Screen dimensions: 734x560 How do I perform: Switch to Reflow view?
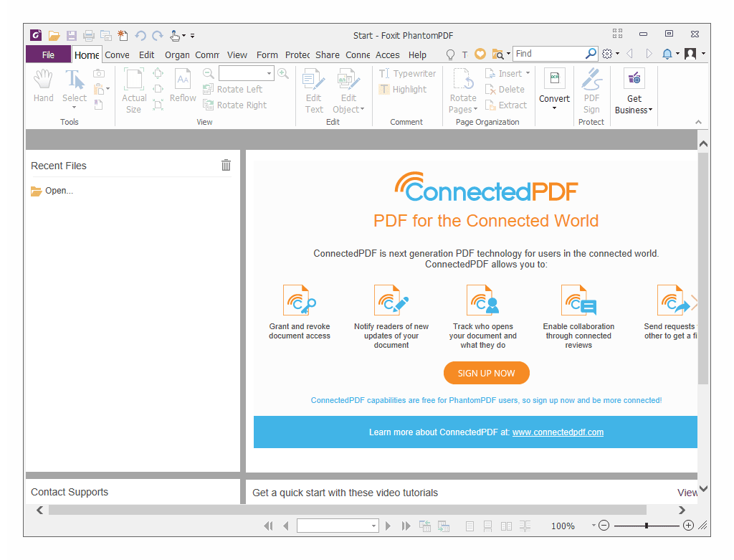pyautogui.click(x=183, y=85)
